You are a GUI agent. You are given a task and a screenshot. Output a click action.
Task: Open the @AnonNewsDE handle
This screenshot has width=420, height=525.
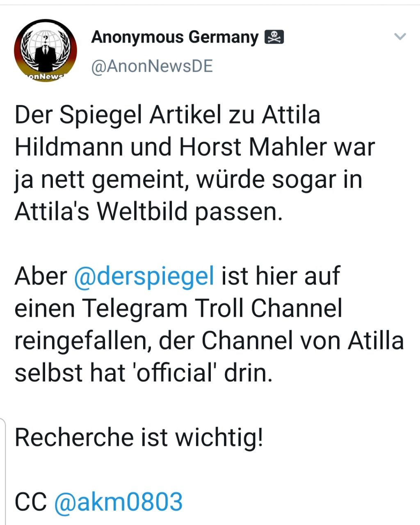pos(152,66)
